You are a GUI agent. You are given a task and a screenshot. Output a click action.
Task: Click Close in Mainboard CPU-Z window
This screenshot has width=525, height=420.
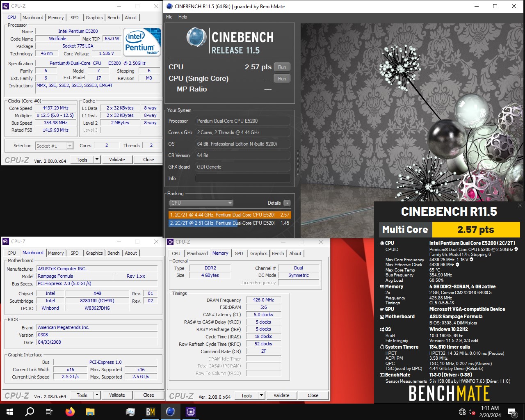pyautogui.click(x=148, y=395)
